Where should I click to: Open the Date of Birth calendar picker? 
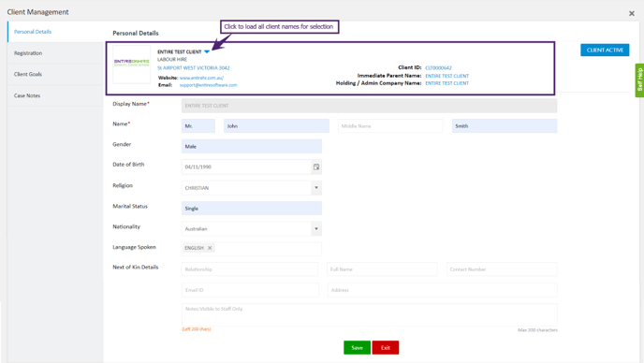coord(316,167)
